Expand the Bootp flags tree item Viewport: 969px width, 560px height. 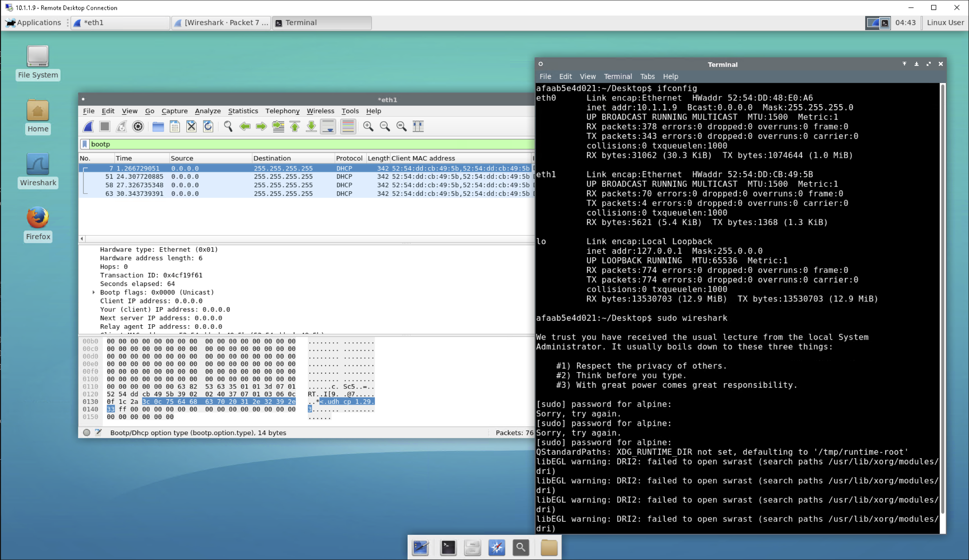pos(94,292)
